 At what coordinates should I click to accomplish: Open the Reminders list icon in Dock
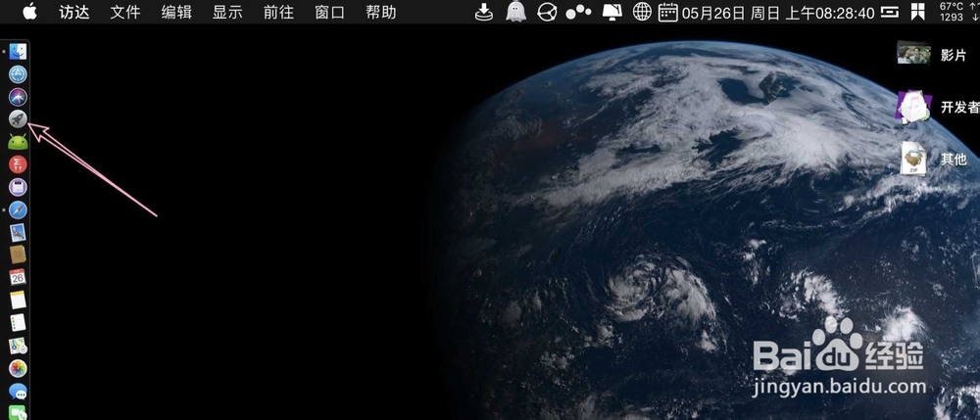[18, 322]
